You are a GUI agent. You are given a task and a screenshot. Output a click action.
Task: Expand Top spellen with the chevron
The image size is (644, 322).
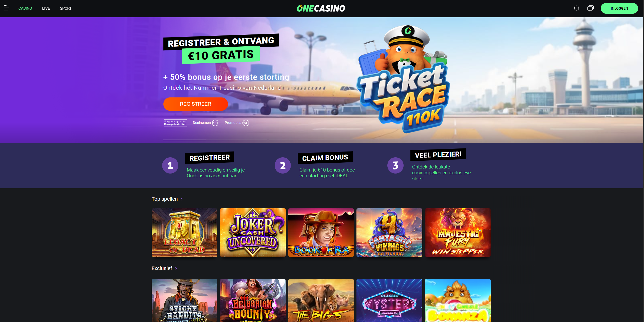click(182, 199)
